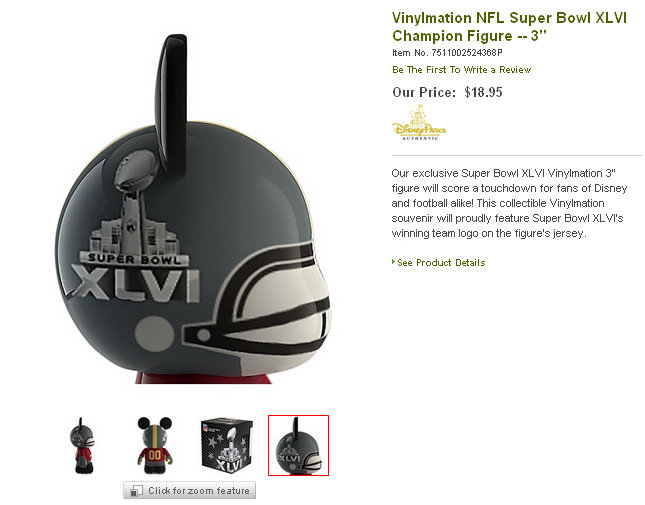Click the Our Price $18.95 text
The height and width of the screenshot is (505, 645).
tap(447, 92)
